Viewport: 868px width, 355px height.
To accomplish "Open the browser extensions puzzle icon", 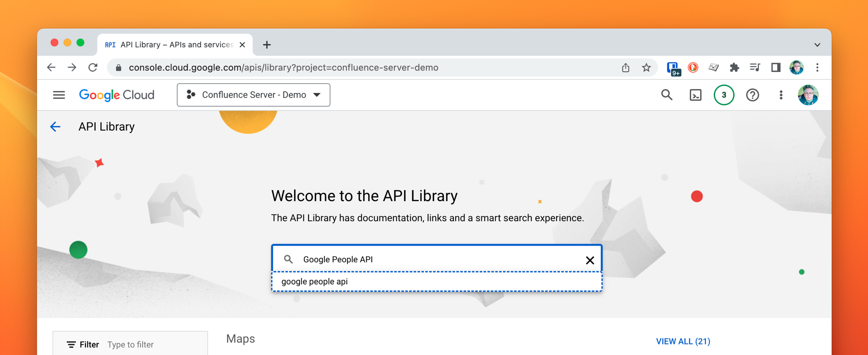I will tap(734, 68).
